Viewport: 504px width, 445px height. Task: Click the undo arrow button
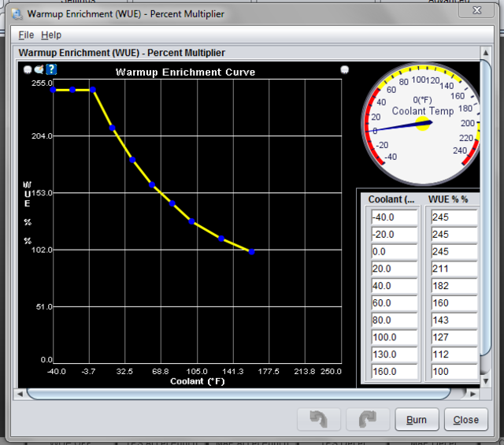319,419
